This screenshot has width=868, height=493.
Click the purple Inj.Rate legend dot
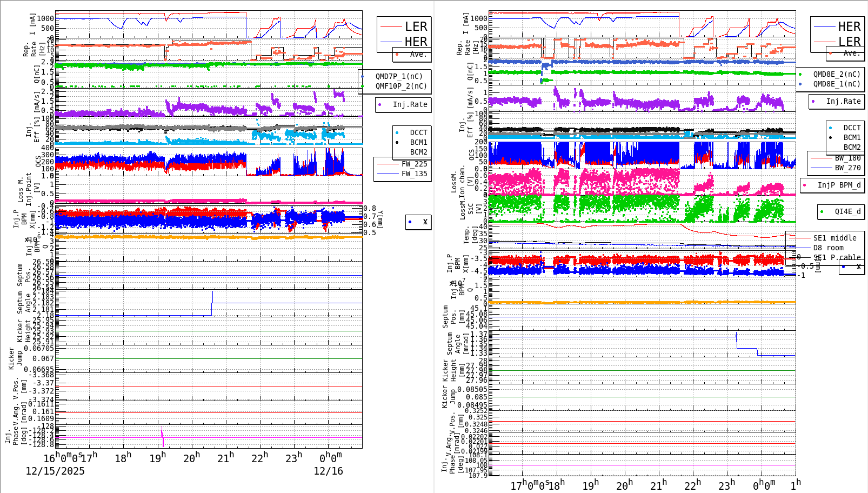click(x=380, y=105)
